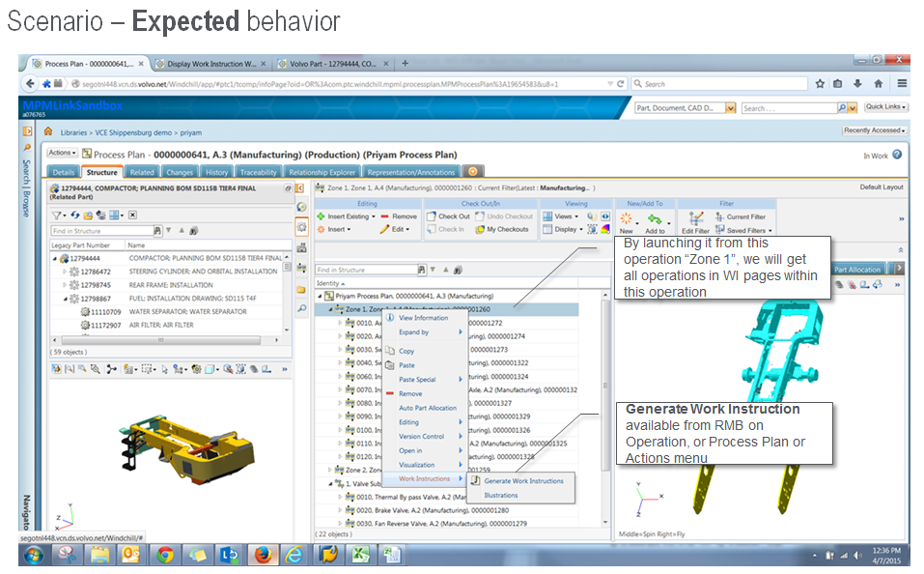Select the Part Allocation tab
The width and height of the screenshot is (924, 574).
(856, 270)
